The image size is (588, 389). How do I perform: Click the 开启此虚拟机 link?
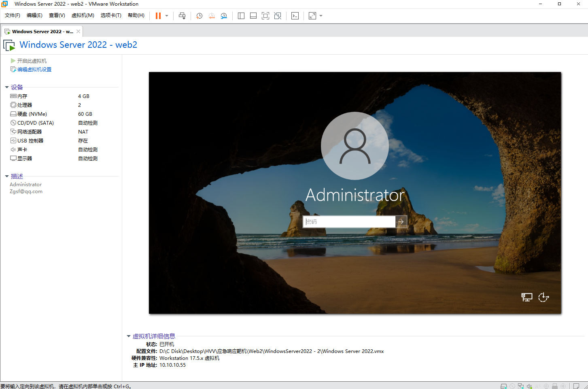(x=32, y=61)
